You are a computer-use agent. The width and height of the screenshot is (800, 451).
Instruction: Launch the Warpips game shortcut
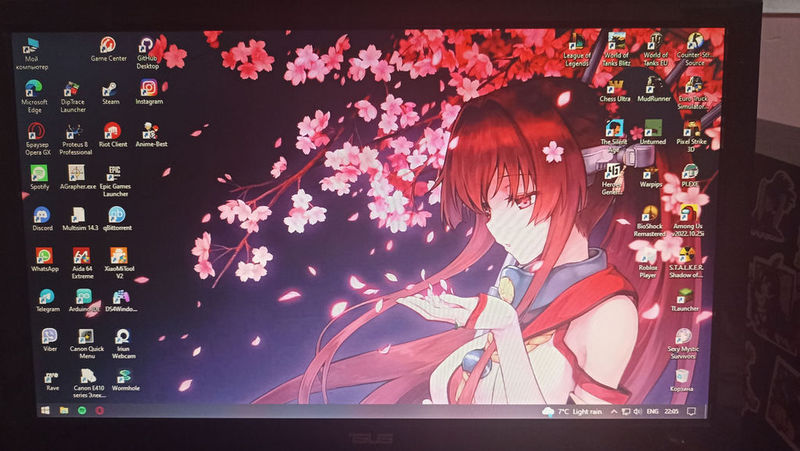(651, 176)
